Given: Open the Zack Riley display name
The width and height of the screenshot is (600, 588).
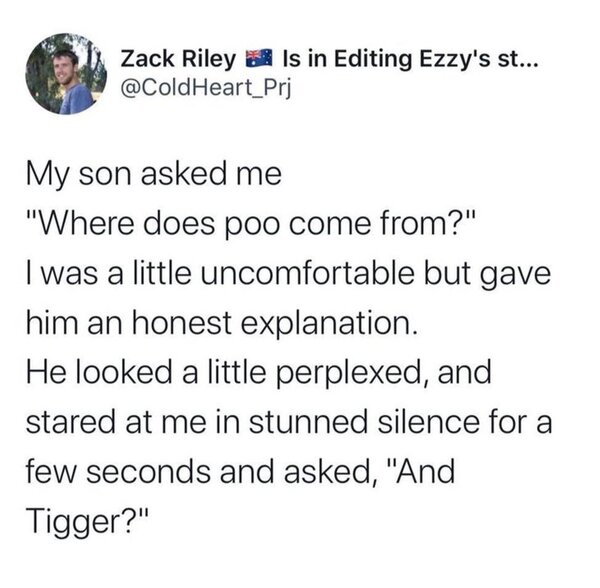Looking at the screenshot, I should pos(179,57).
